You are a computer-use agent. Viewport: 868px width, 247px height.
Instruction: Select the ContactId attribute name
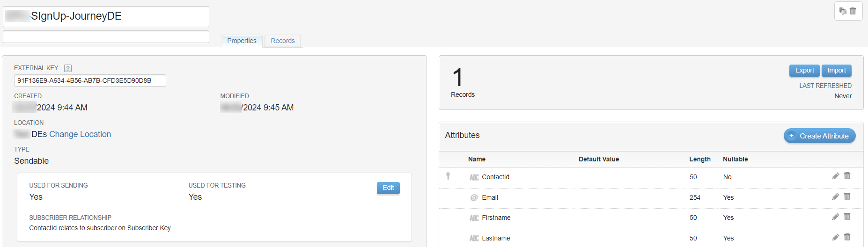pos(495,177)
